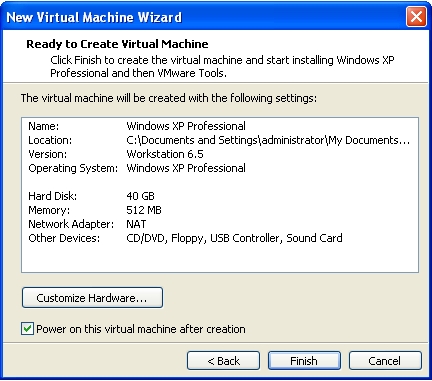Image resolution: width=432 pixels, height=381 pixels.
Task: Click the Memory: label
Action: (49, 210)
